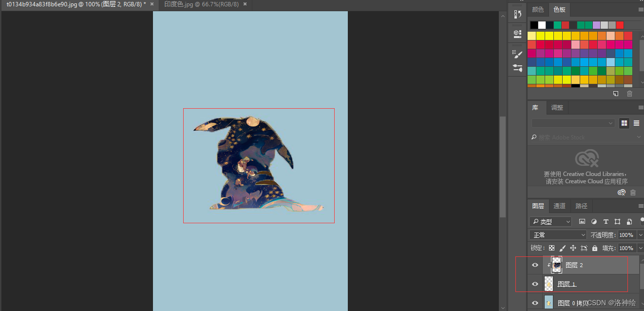This screenshot has width=644, height=311.
Task: Click the 图层 1 layer name
Action: pyautogui.click(x=567, y=284)
